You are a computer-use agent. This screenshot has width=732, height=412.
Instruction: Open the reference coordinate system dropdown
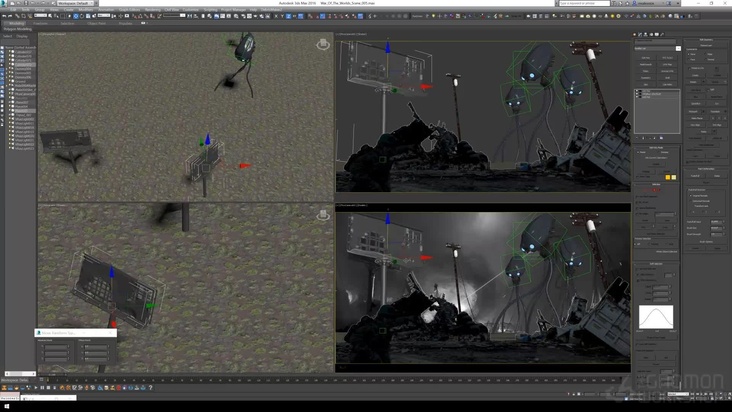tap(104, 16)
